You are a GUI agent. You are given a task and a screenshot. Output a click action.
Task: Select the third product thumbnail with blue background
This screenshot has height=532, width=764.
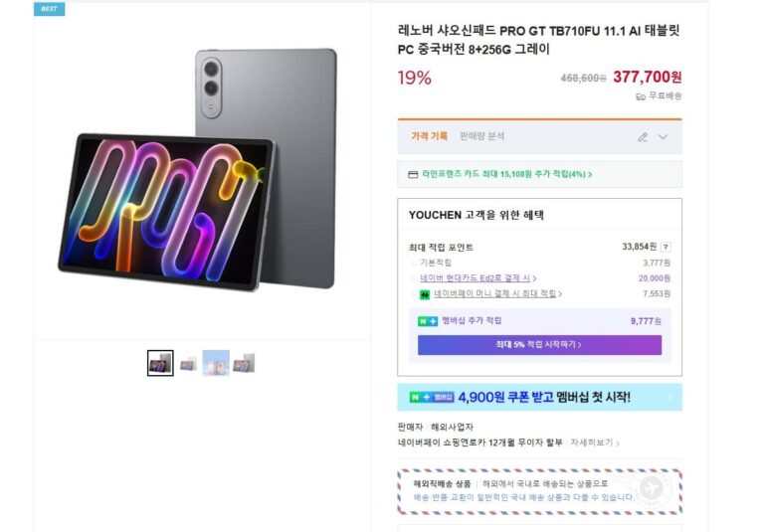[216, 363]
